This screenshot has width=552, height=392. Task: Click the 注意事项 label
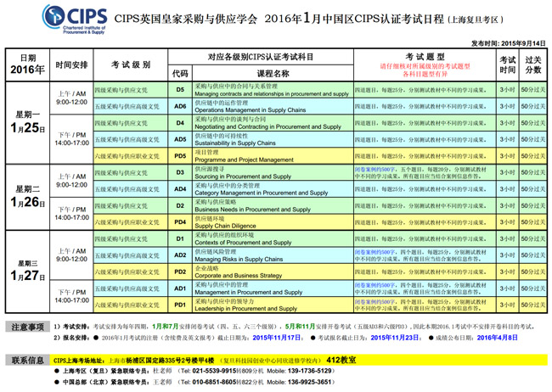27,327
